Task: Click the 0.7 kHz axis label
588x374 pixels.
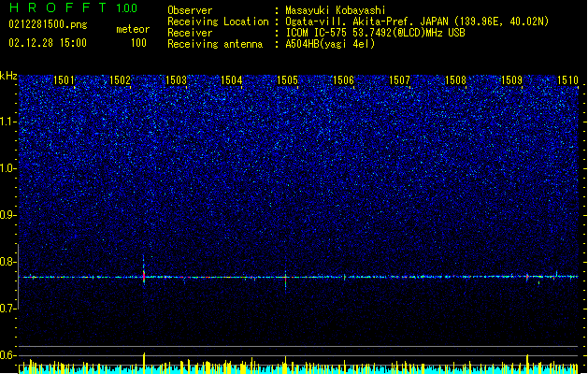Action: [x=8, y=309]
